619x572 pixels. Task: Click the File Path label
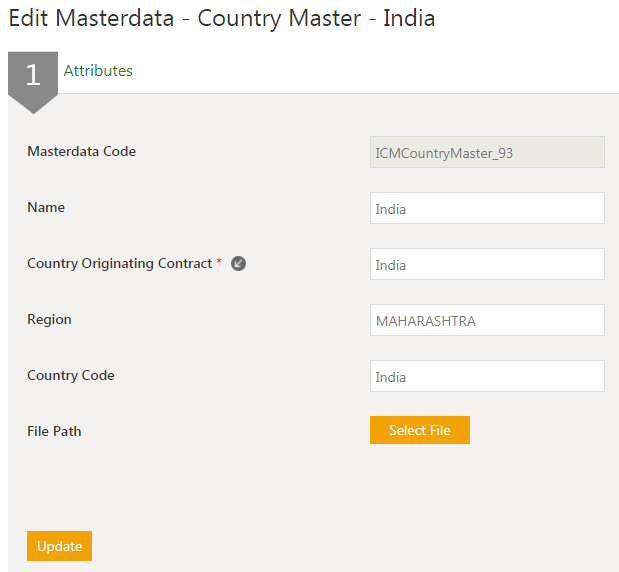[54, 432]
